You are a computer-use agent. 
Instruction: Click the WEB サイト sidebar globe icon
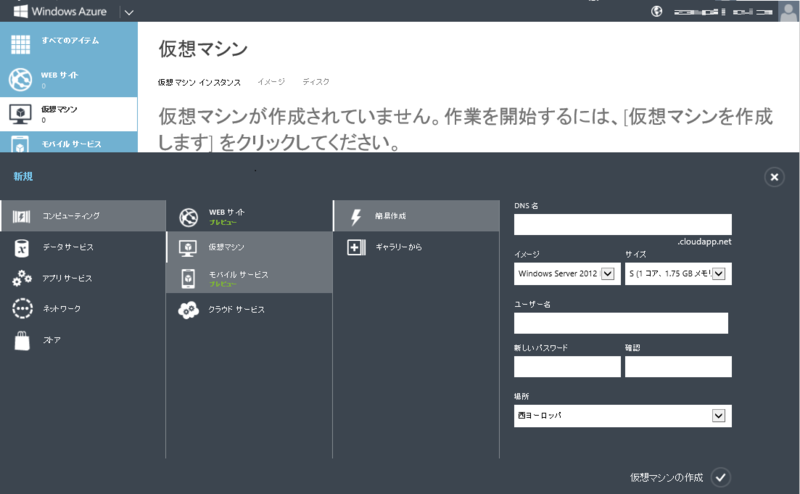pyautogui.click(x=20, y=80)
